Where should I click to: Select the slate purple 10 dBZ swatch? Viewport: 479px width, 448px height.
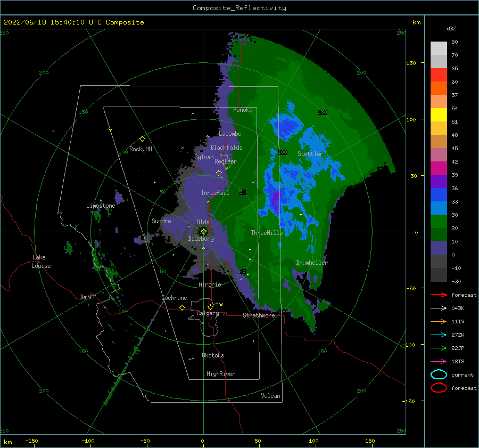439,248
